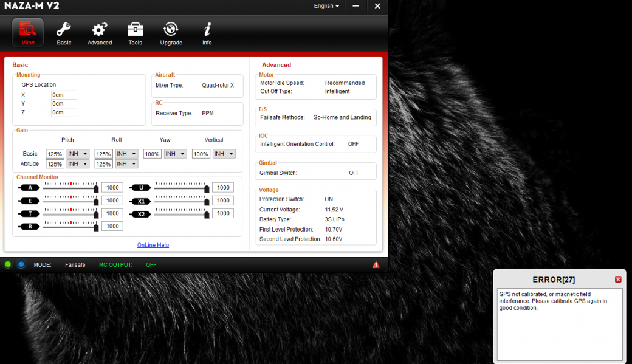Viewport: 632px width, 364px height.
Task: Click GPS Location Y field
Action: point(64,103)
